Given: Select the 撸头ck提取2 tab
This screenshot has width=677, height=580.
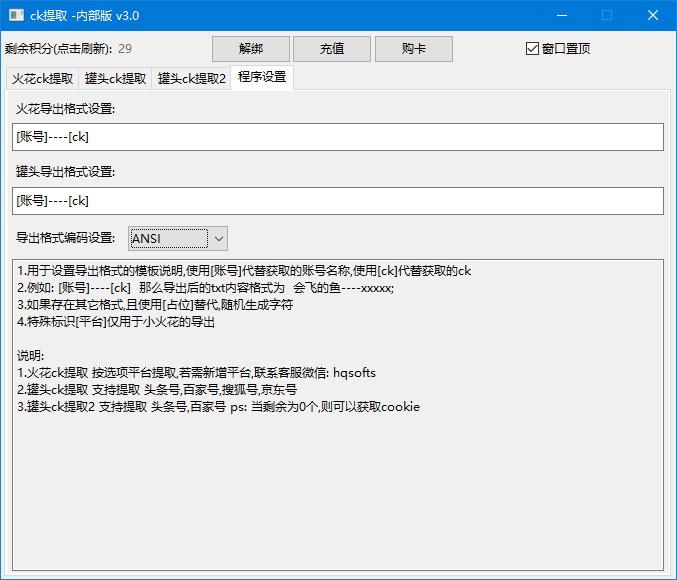Looking at the screenshot, I should click(191, 78).
